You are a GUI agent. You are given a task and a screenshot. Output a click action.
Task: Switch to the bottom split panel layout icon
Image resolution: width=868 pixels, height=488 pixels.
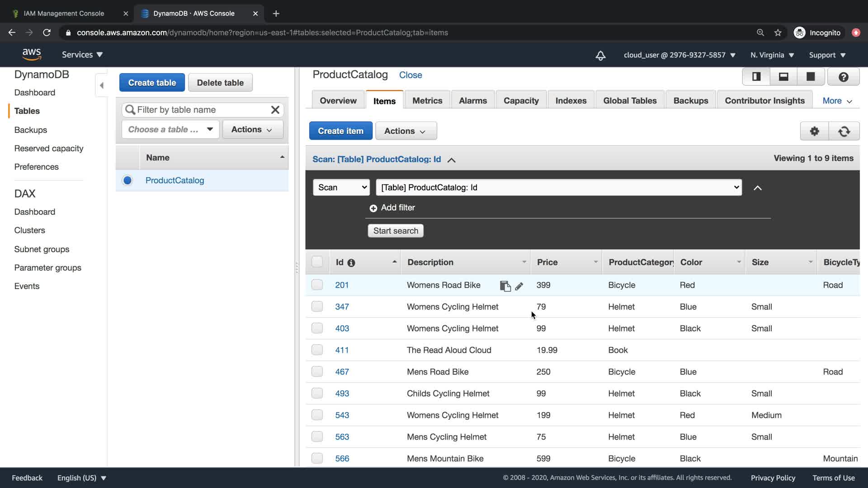point(783,77)
